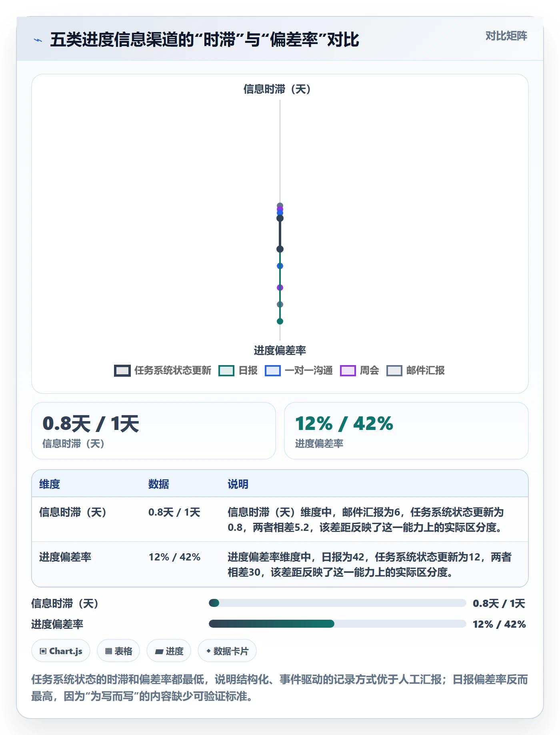Click the 信息时滞（天）chart axis label
This screenshot has height=735, width=560.
pos(277,89)
